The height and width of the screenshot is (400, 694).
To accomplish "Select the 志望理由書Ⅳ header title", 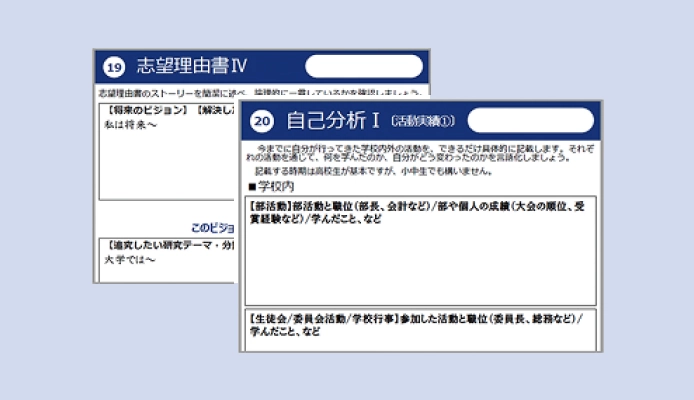I will point(192,66).
